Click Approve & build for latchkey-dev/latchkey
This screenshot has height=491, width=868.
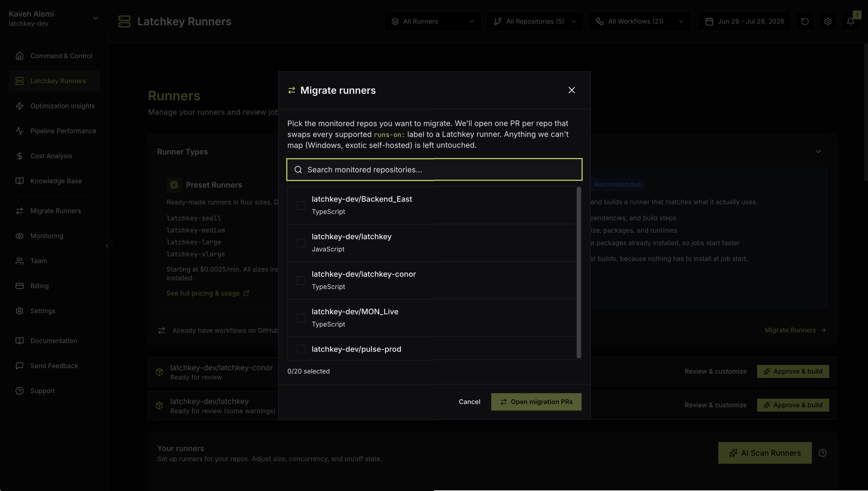793,405
